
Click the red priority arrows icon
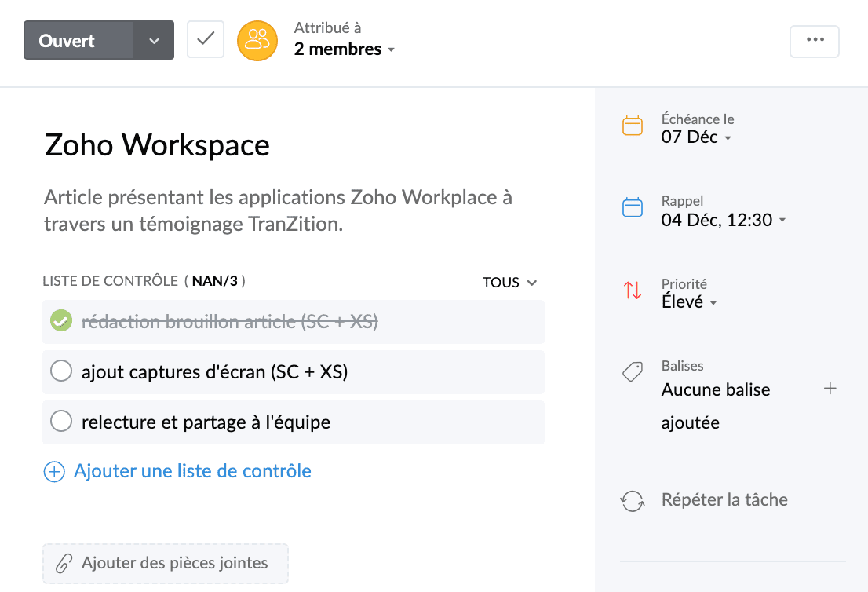633,290
